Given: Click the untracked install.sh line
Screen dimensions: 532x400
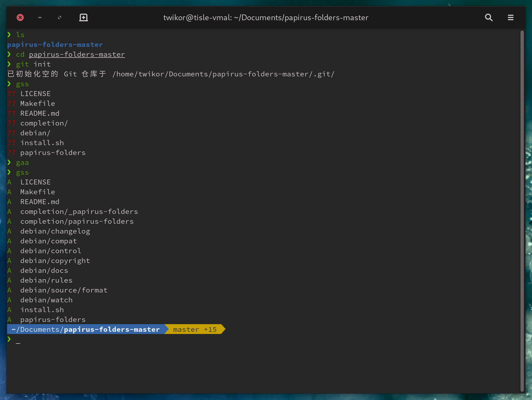Looking at the screenshot, I should (42, 143).
